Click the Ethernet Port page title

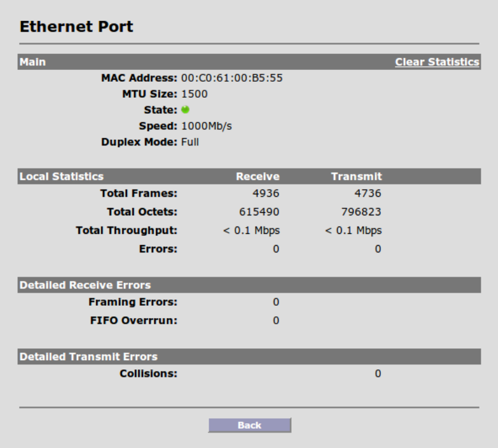coord(77,27)
